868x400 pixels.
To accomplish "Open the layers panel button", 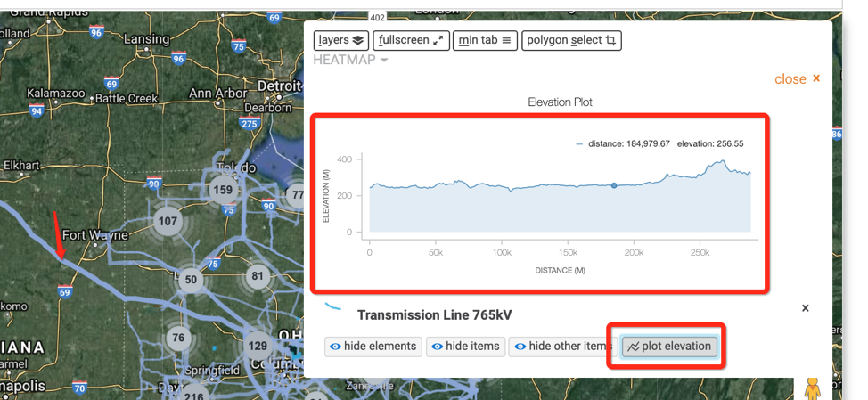I will point(341,40).
